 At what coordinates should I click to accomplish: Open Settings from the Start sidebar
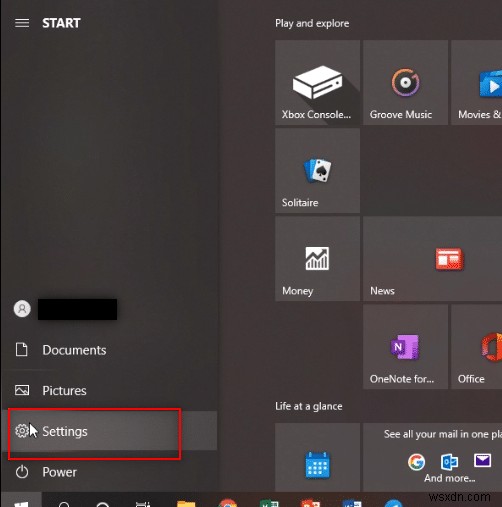tap(109, 431)
